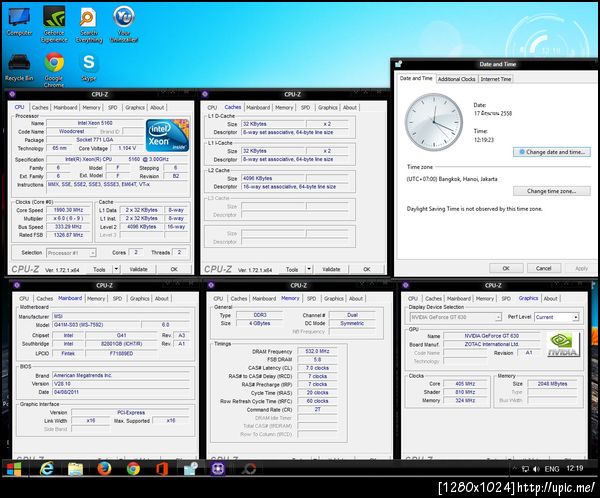Image resolution: width=600 pixels, height=498 pixels.
Task: Click the Core Speed 1990.30 MHz value
Action: pos(68,210)
